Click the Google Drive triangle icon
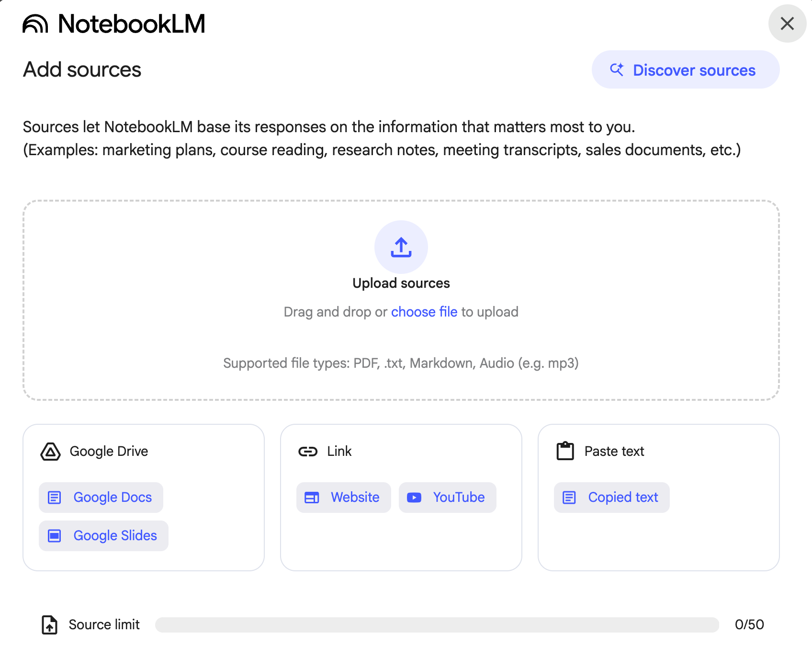Image resolution: width=812 pixels, height=657 pixels. (50, 451)
